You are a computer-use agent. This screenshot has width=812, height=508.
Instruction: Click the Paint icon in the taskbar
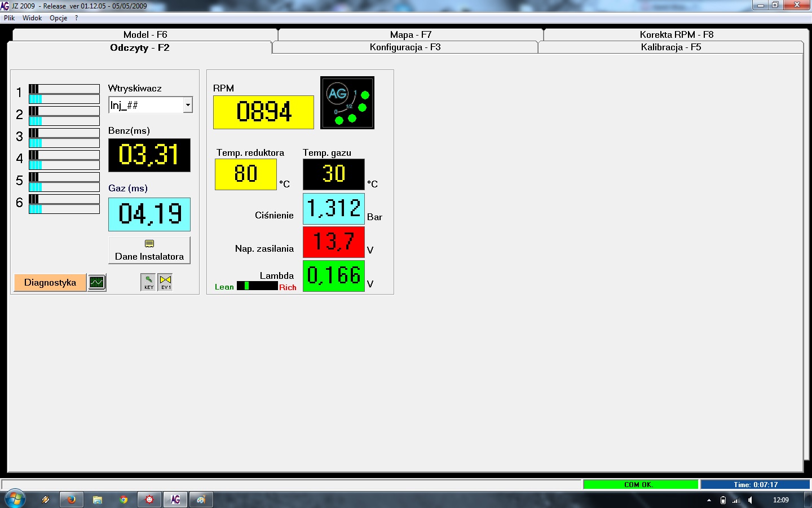coord(201,500)
